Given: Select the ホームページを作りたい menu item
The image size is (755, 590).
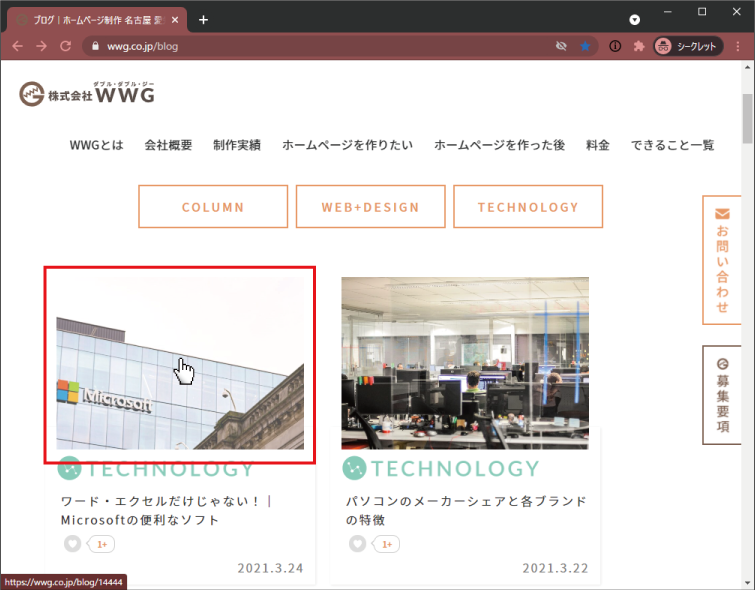Looking at the screenshot, I should 347,145.
